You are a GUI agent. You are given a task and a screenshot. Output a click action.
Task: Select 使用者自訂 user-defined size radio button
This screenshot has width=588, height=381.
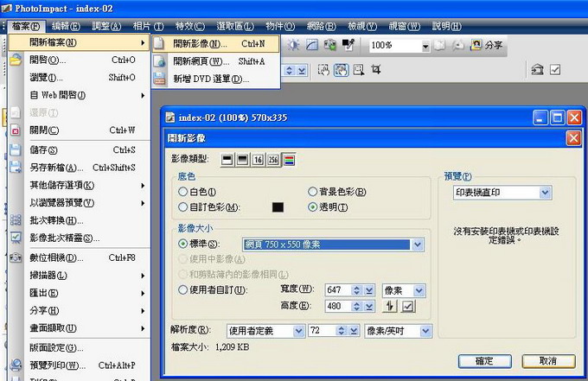point(182,289)
